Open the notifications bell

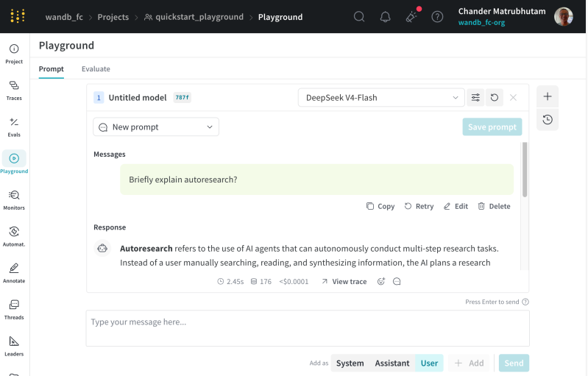pyautogui.click(x=385, y=17)
